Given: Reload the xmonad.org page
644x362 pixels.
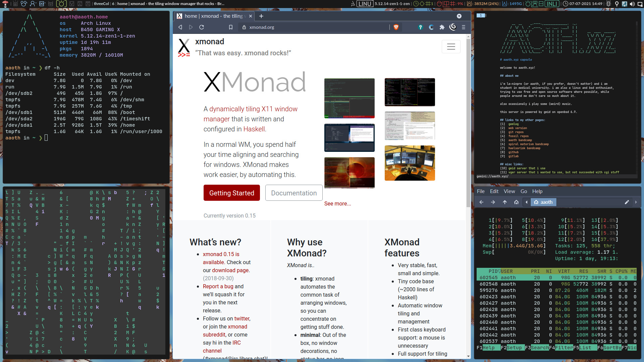Looking at the screenshot, I should [x=202, y=27].
